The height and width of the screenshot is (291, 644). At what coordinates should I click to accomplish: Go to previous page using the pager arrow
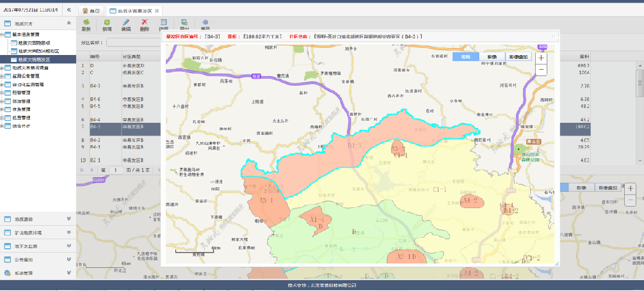click(92, 169)
